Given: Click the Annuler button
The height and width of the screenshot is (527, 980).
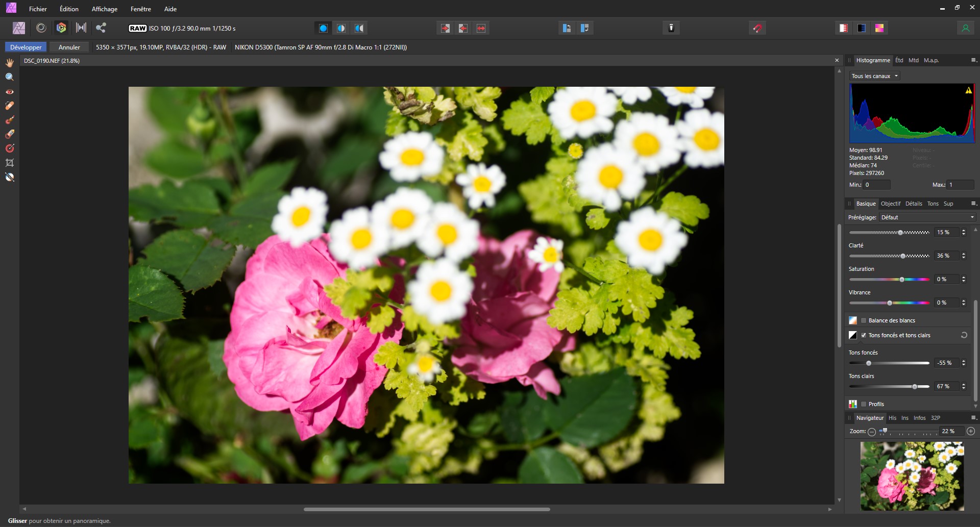Looking at the screenshot, I should pos(69,47).
